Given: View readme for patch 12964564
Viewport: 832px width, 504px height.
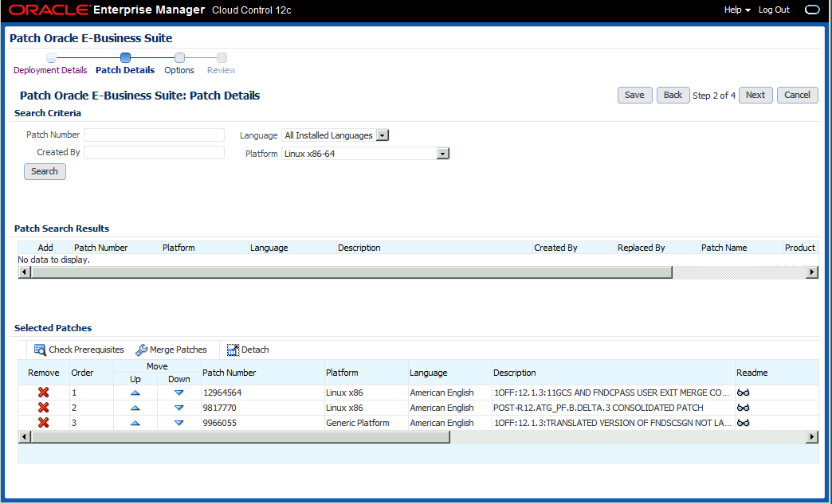Looking at the screenshot, I should tap(744, 393).
